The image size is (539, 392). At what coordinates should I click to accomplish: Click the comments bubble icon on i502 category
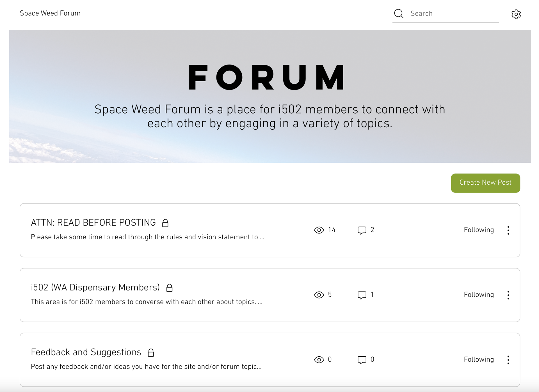(x=362, y=295)
